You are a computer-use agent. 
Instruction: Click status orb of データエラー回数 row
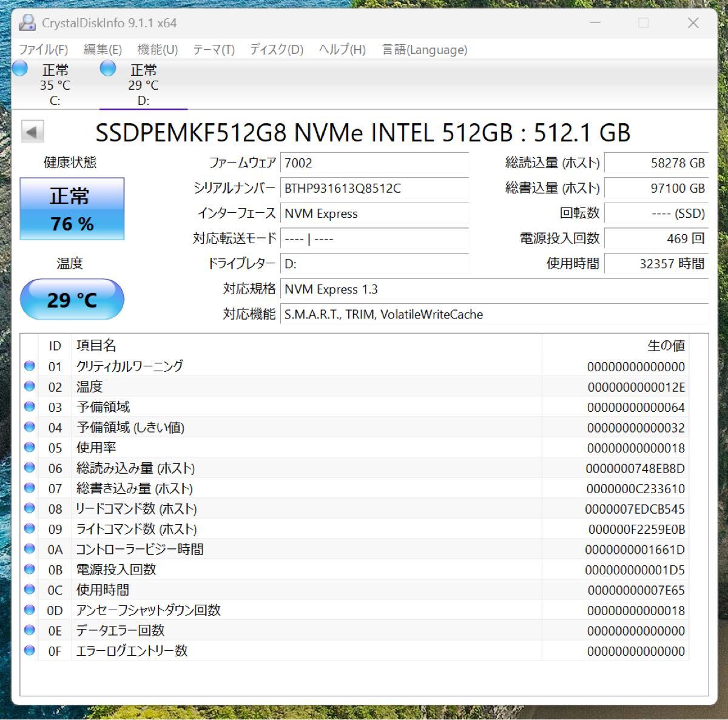29,630
